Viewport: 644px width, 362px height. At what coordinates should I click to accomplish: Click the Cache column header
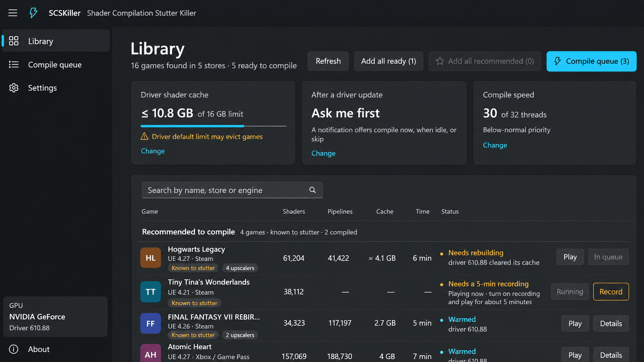(x=385, y=211)
